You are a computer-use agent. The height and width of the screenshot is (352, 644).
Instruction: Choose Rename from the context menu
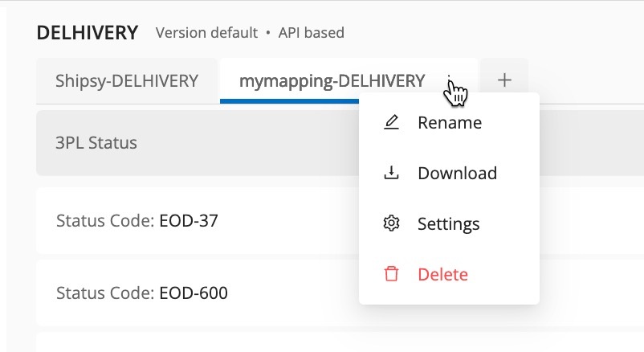tap(449, 123)
